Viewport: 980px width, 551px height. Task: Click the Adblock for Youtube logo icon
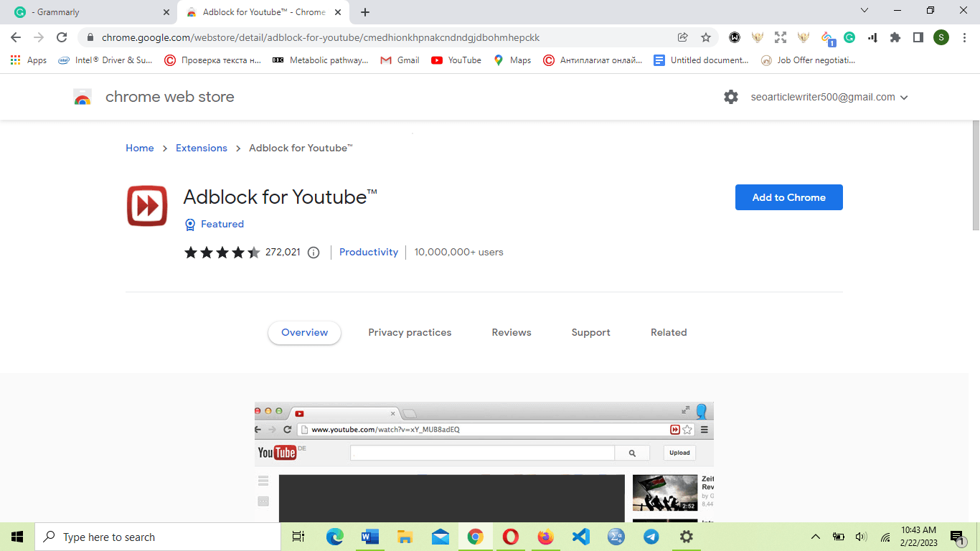click(x=147, y=206)
